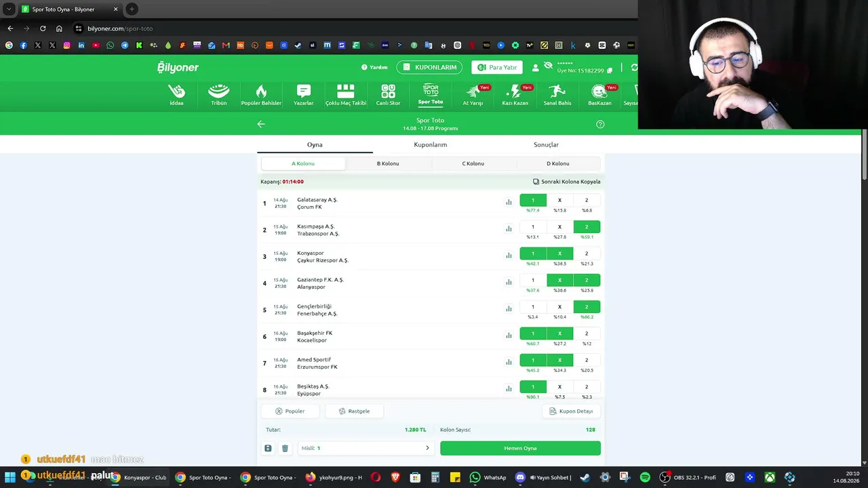Toggle outcome 2 for Galatasaray vs Çorum FK
This screenshot has width=868, height=488.
[587, 200]
